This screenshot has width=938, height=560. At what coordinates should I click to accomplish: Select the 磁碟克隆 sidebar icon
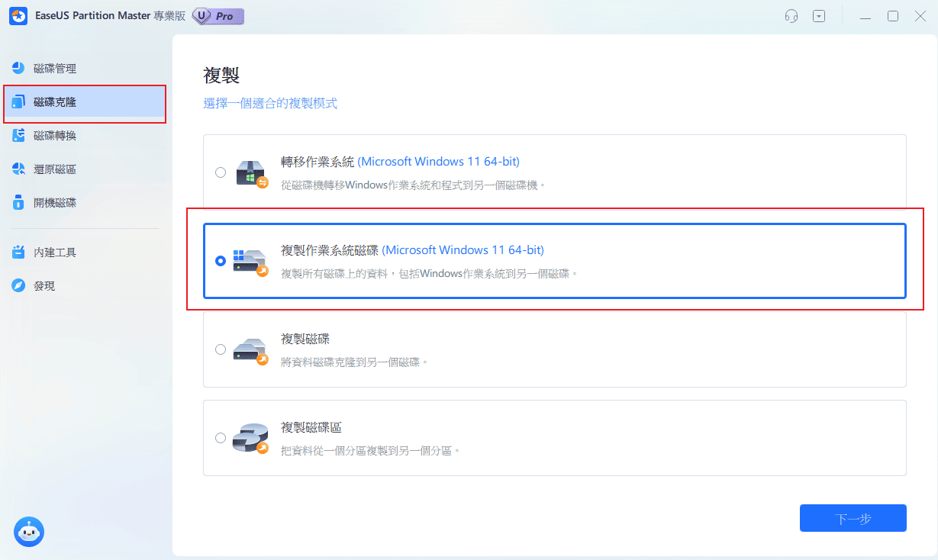[x=18, y=101]
